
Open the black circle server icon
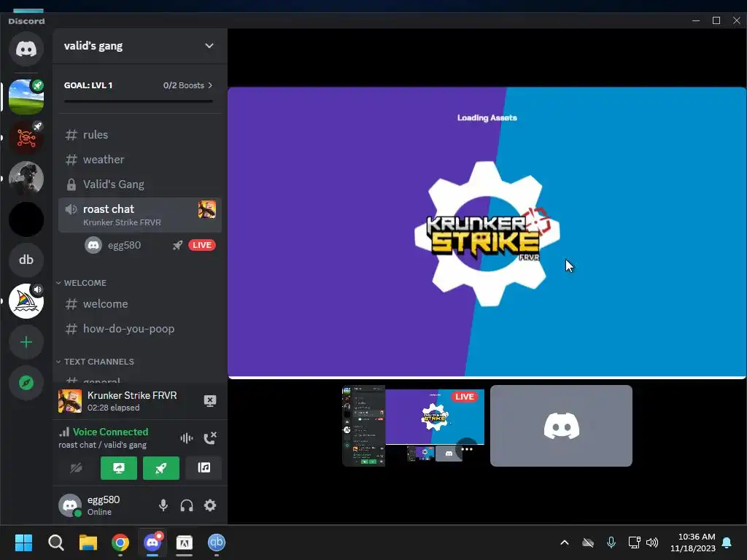tap(26, 219)
